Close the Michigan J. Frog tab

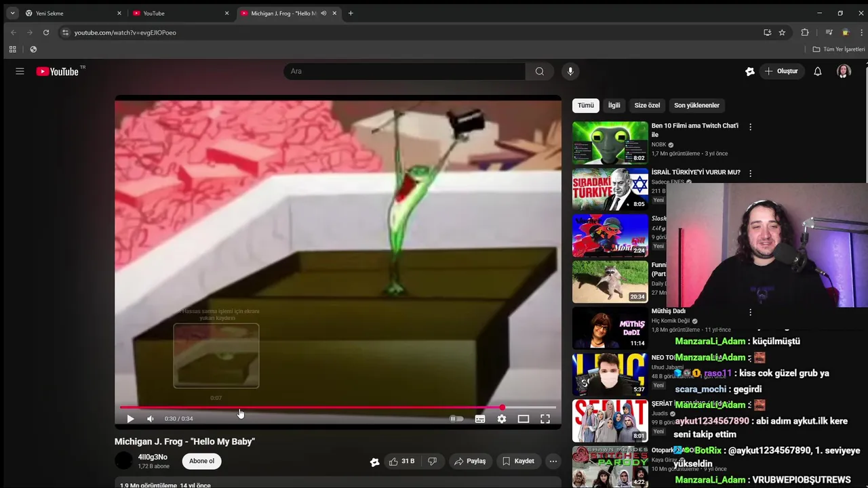pyautogui.click(x=334, y=13)
